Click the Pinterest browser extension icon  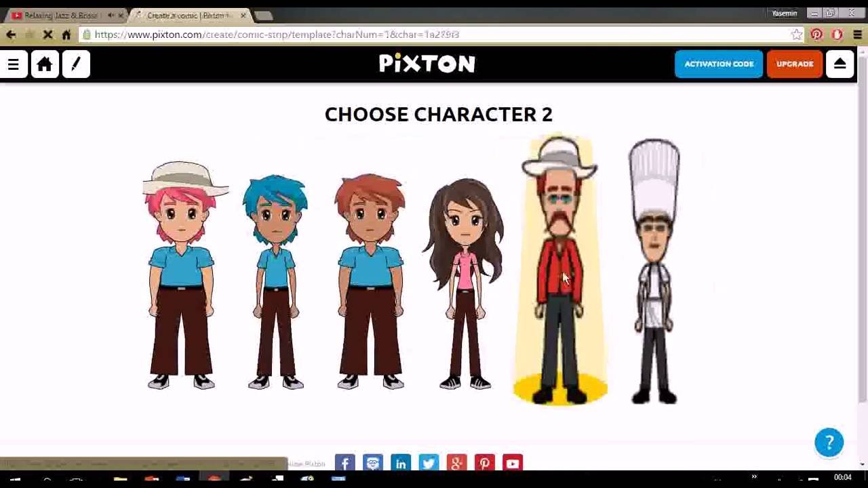coord(816,35)
